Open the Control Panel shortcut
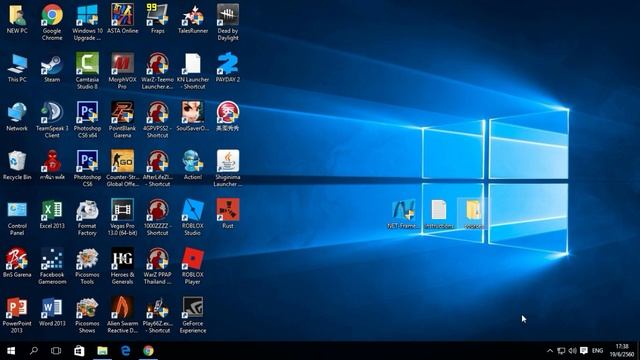This screenshot has width=640, height=360. [17, 217]
